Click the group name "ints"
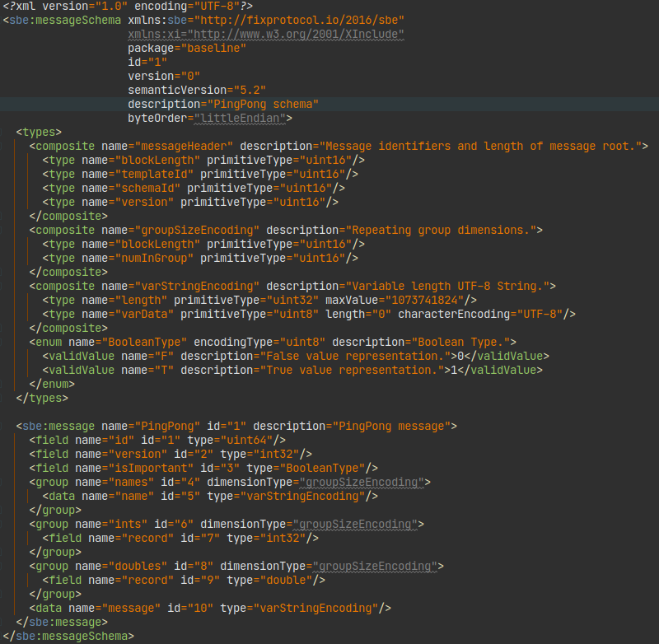The width and height of the screenshot is (659, 644). point(128,525)
